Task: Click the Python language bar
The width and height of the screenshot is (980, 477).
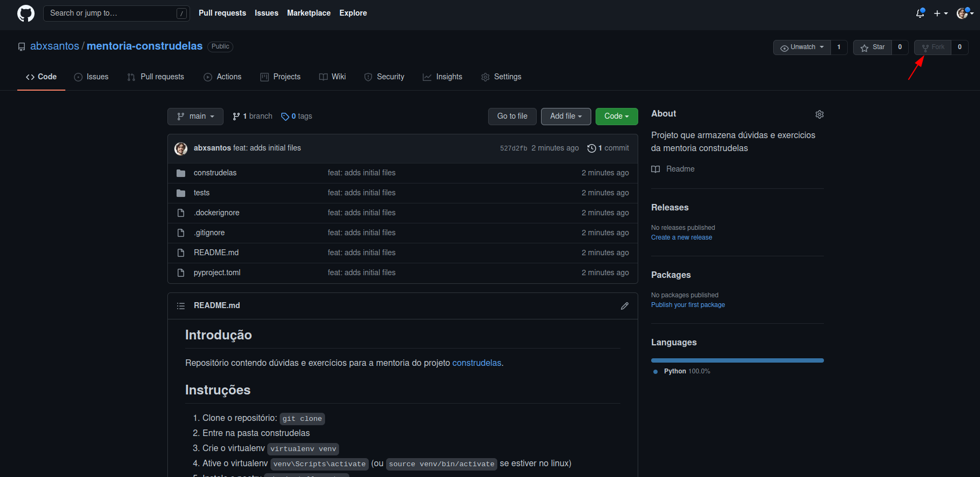Action: 738,360
